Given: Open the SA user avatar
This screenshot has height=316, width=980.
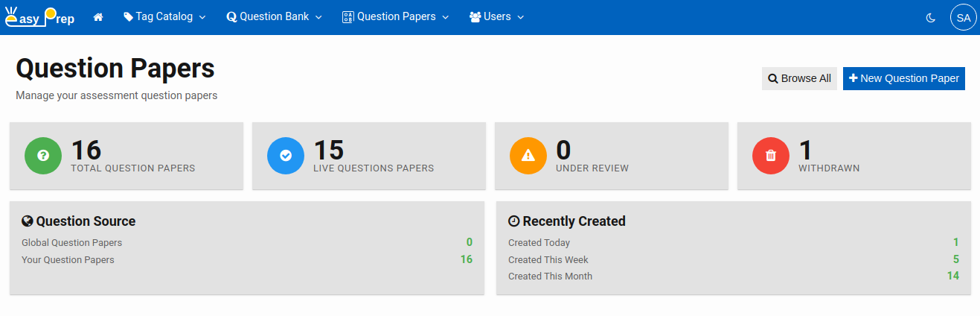Looking at the screenshot, I should click(x=964, y=17).
